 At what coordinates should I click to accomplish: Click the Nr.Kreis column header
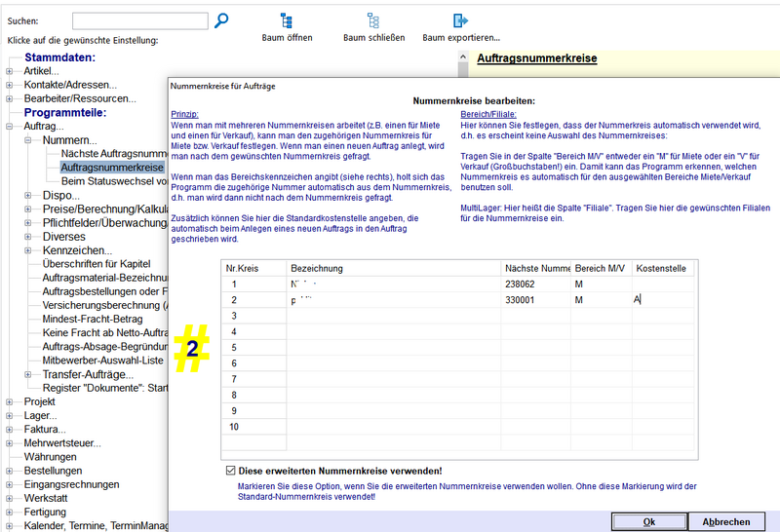(253, 269)
